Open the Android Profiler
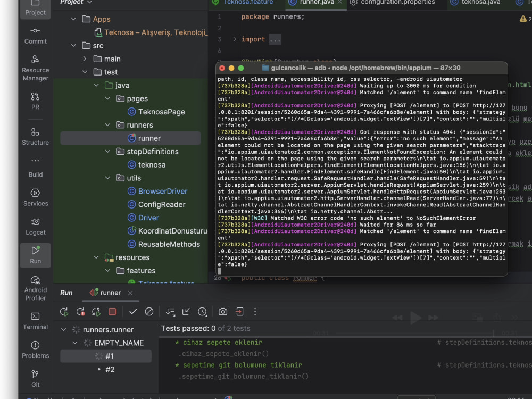 pyautogui.click(x=35, y=288)
